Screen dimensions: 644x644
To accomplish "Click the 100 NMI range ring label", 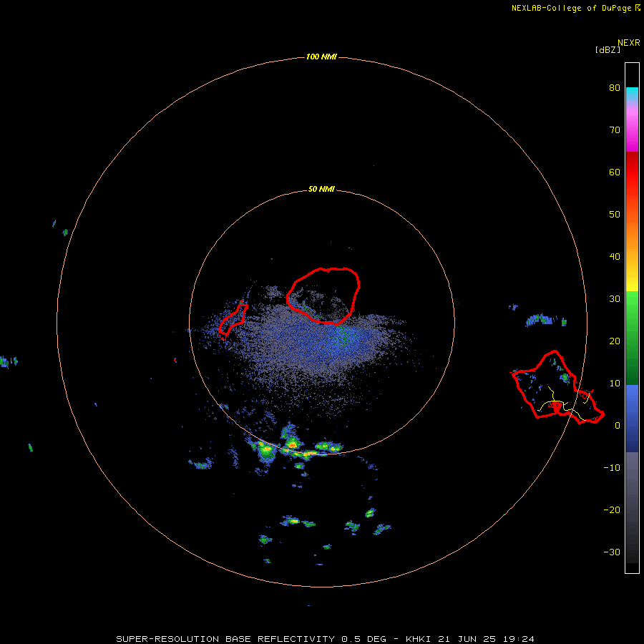I will click(x=321, y=57).
